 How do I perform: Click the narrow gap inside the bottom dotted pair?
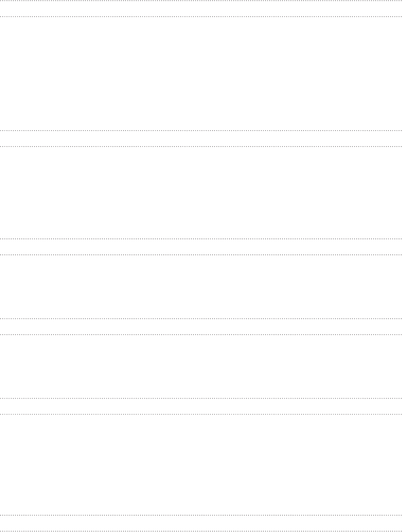coord(201,523)
